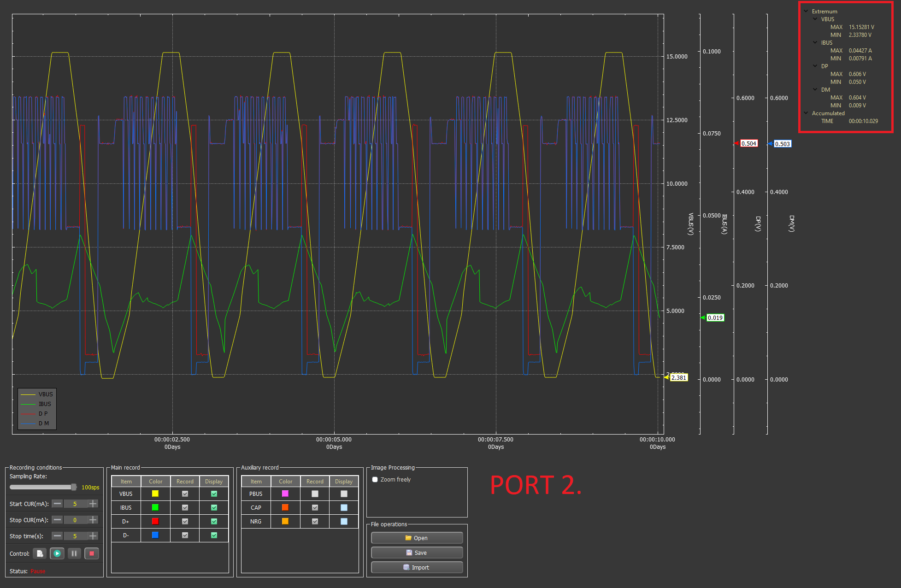The image size is (901, 588).
Task: Toggle VBUS Display checkbox
Action: (x=214, y=494)
